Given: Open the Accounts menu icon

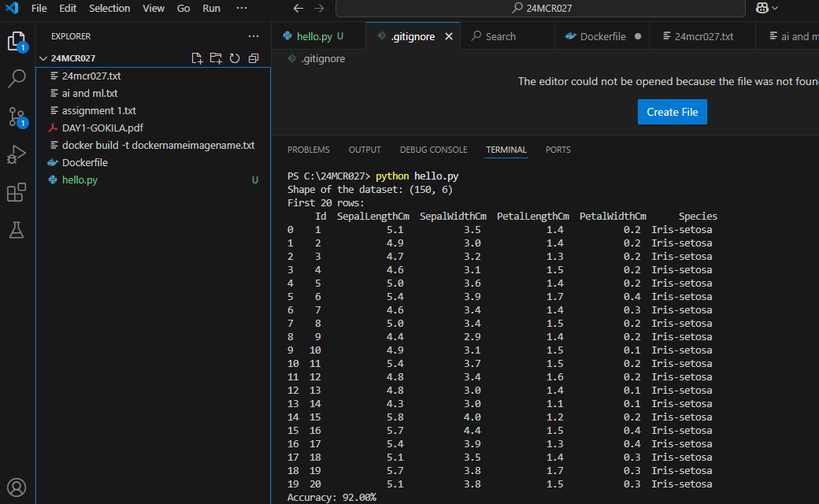Looking at the screenshot, I should [17, 487].
